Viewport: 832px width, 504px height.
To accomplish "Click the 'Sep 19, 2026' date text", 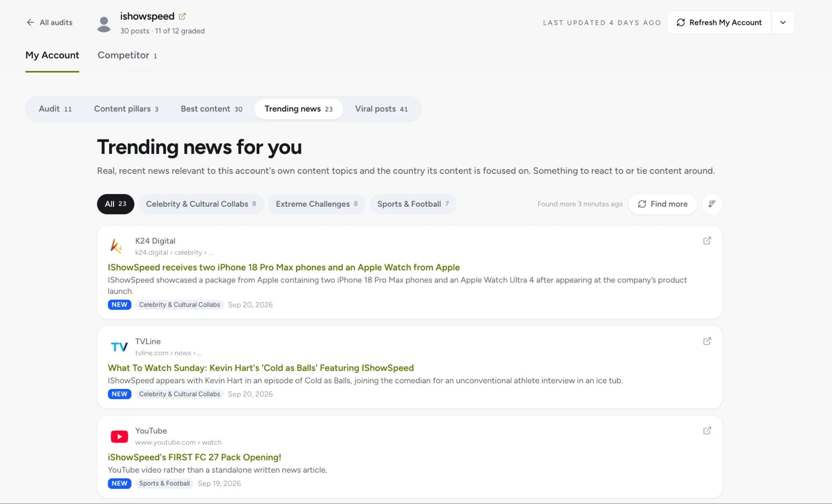I will pyautogui.click(x=219, y=483).
